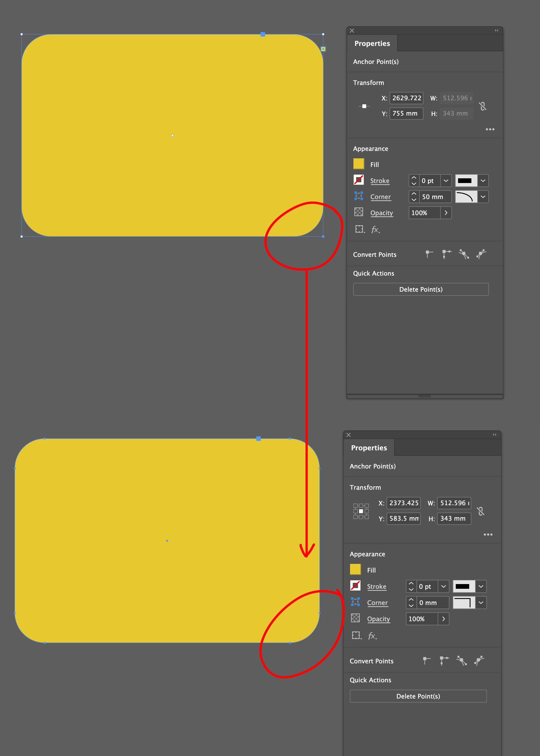540x756 pixels.
Task: Click the yellow Fill color swatch
Action: tap(358, 164)
